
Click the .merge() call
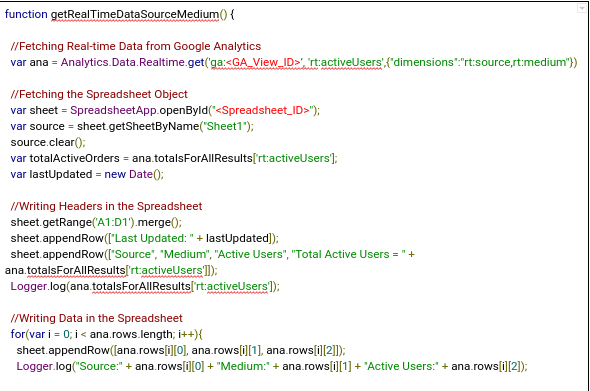(x=157, y=222)
